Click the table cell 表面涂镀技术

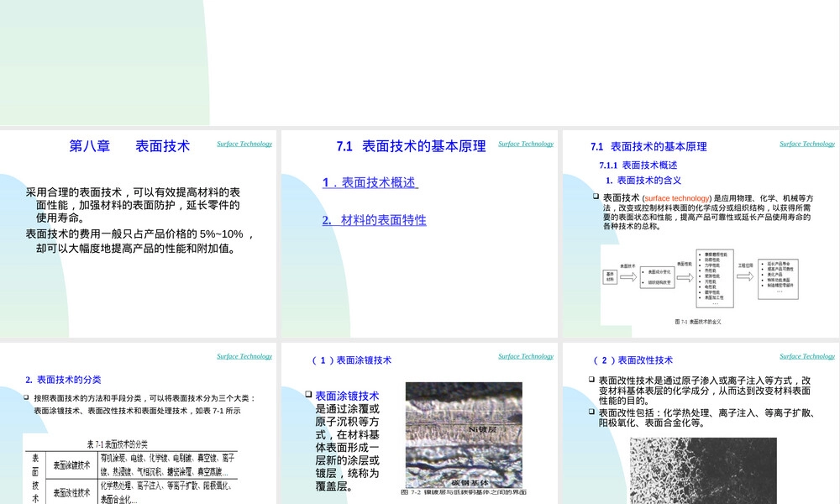pos(71,465)
